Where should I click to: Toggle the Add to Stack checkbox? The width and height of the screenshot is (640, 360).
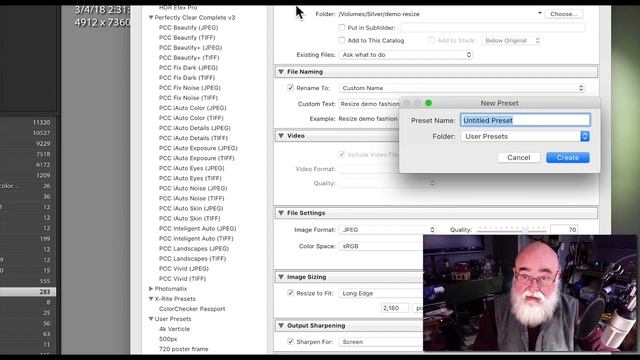click(x=431, y=40)
